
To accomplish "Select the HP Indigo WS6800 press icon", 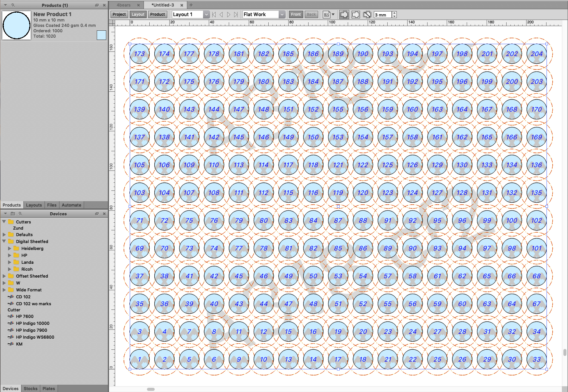I will pos(11,337).
